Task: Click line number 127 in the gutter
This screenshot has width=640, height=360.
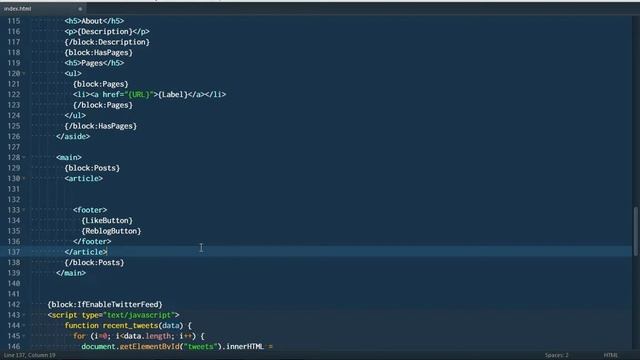Action: pyautogui.click(x=13, y=147)
